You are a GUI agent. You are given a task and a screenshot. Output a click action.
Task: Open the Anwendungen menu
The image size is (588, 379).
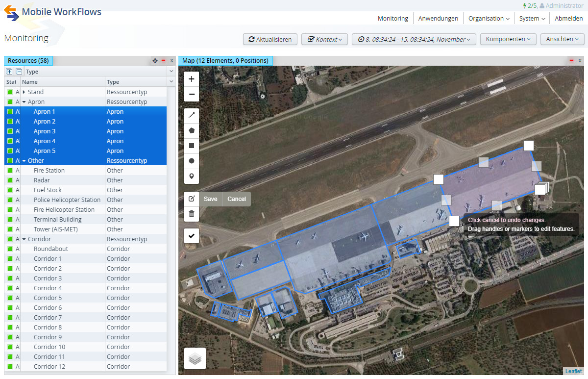click(438, 19)
